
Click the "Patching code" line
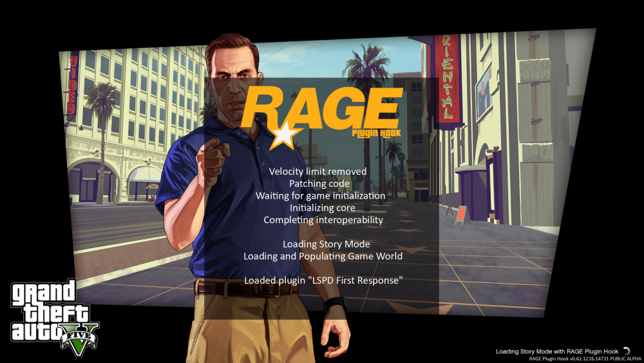pyautogui.click(x=319, y=183)
